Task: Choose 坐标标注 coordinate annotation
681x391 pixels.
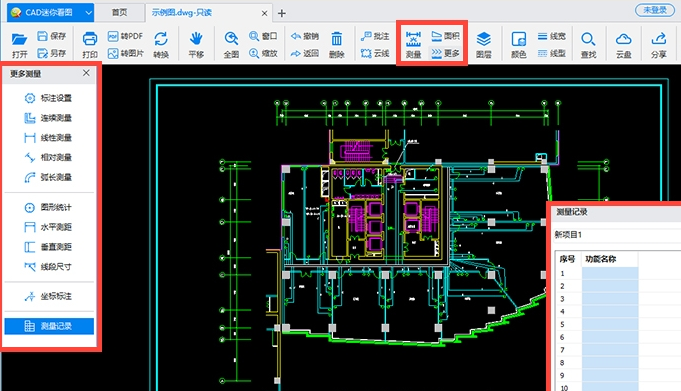Action: coord(48,296)
